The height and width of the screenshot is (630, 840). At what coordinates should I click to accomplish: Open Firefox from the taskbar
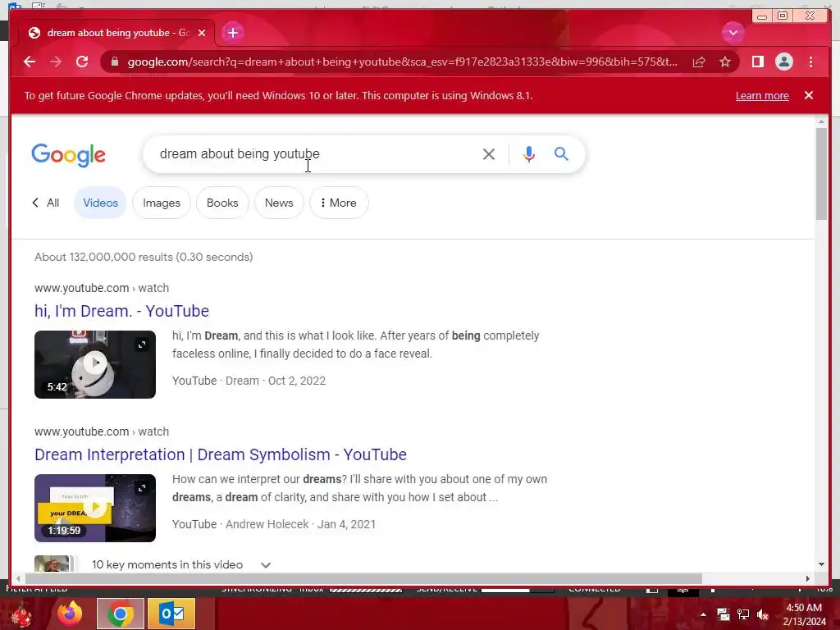(x=71, y=614)
